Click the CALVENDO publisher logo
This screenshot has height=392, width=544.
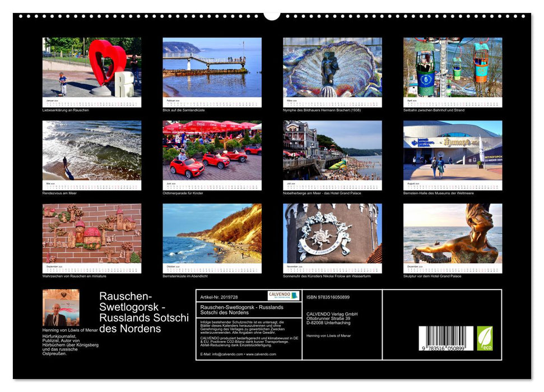tap(283, 296)
